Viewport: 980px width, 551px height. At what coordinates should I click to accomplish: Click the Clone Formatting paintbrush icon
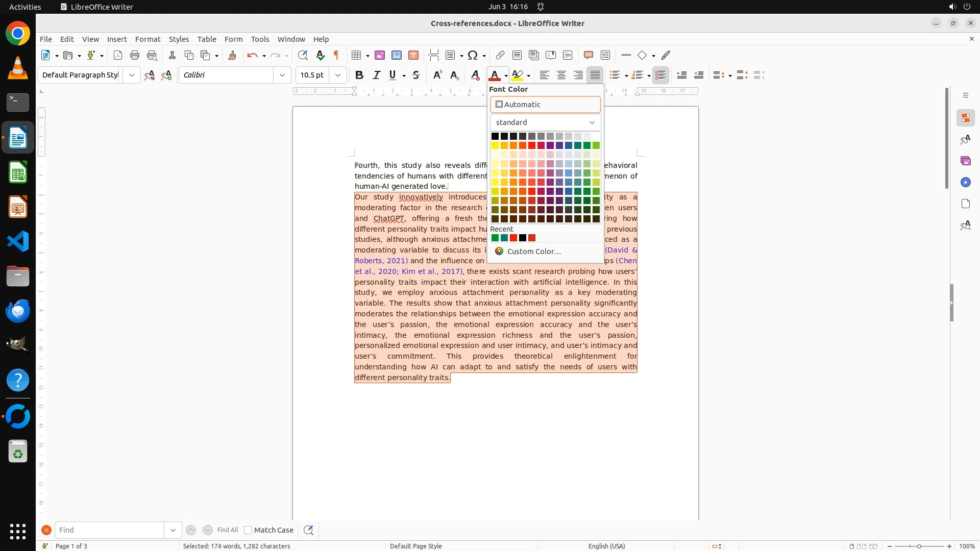[232, 55]
